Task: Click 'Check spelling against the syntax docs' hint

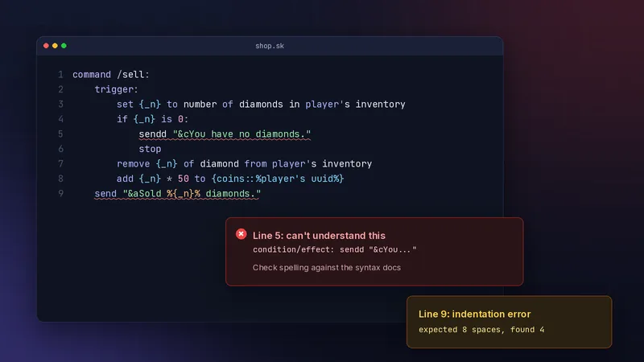Action: (x=327, y=268)
